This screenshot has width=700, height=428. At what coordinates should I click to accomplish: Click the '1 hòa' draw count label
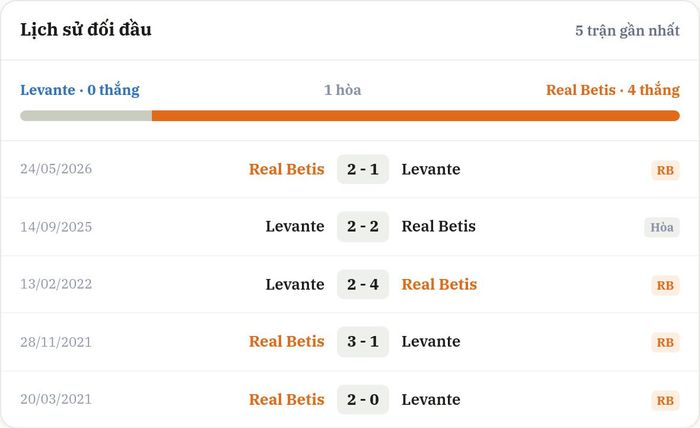click(343, 90)
